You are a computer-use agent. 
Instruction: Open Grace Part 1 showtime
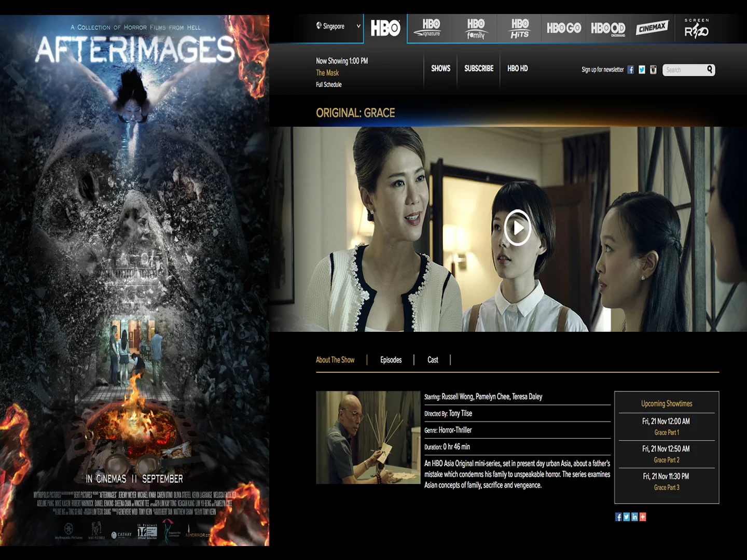[667, 432]
